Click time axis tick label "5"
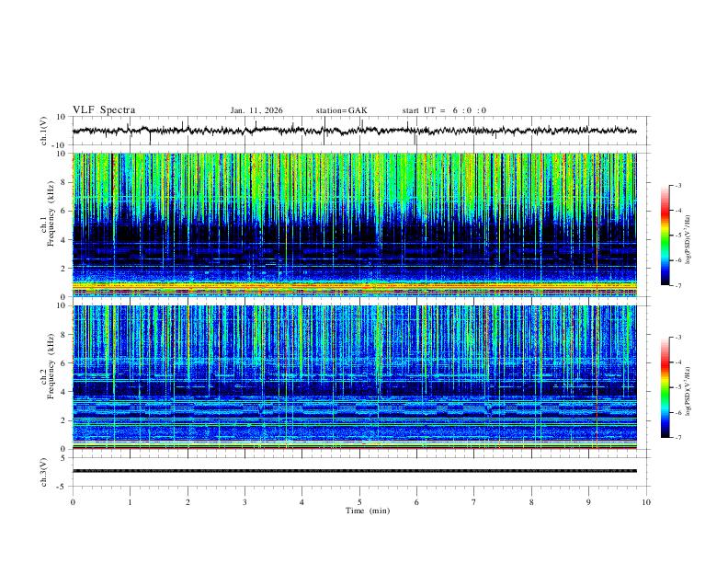This screenshot has height=563, width=728. (x=359, y=502)
